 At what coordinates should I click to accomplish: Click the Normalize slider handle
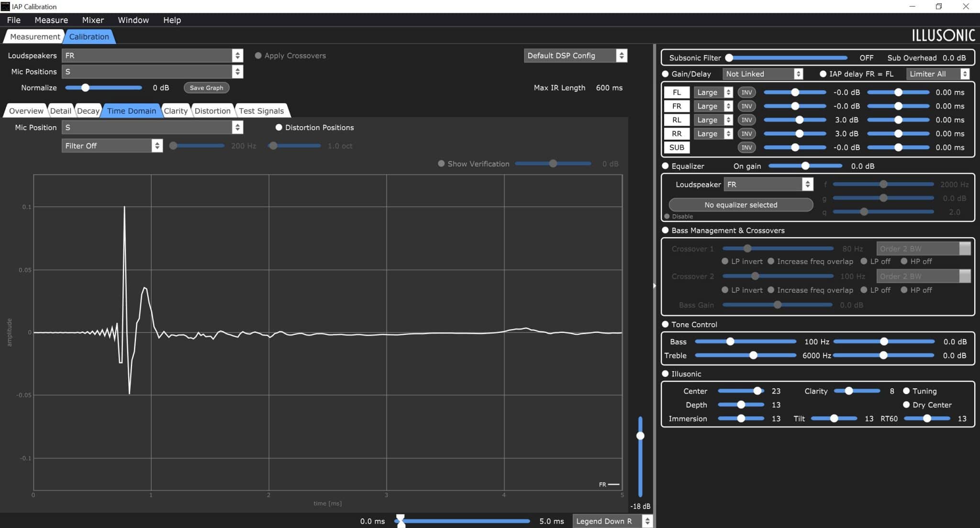pos(85,88)
